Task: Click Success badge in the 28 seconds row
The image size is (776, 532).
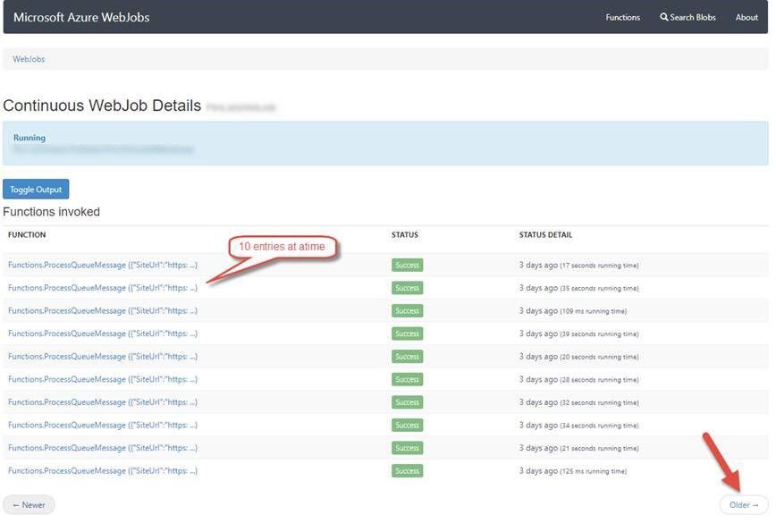Action: [407, 379]
